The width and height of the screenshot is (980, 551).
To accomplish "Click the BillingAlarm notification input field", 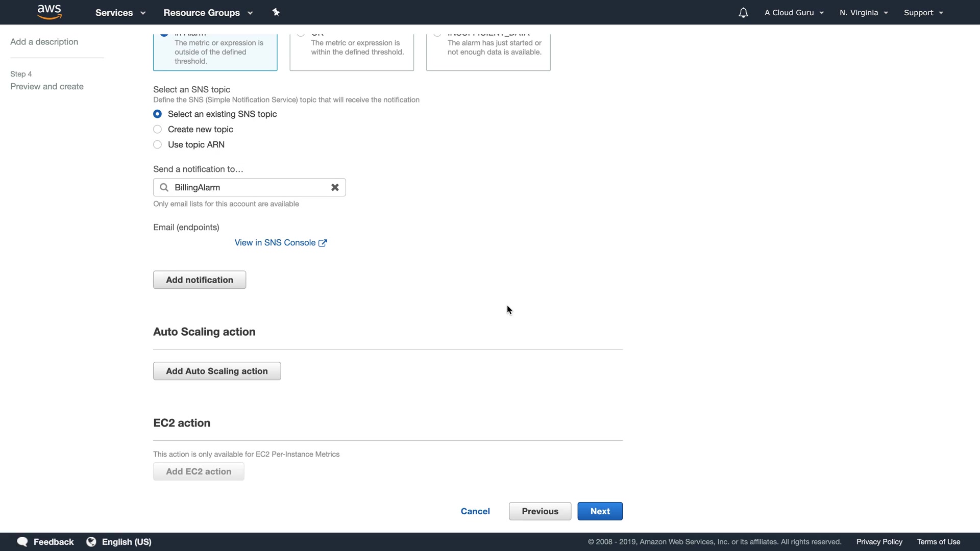I will [248, 187].
